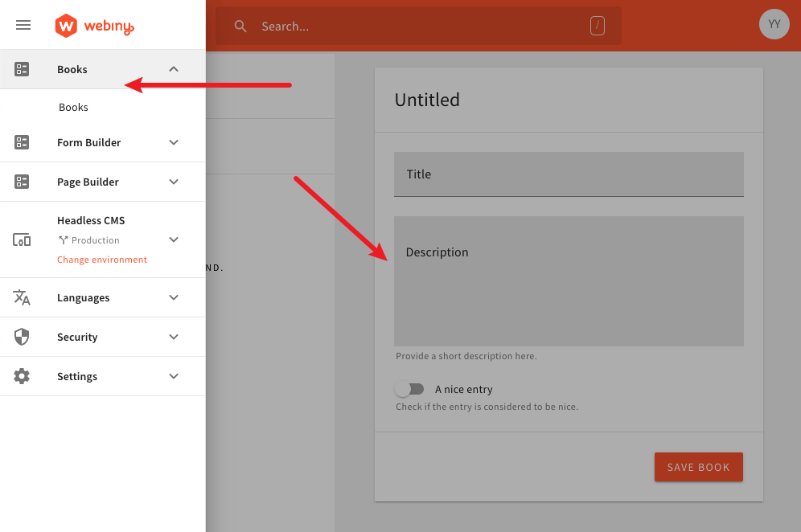Click the Languages translate icon
Image resolution: width=801 pixels, height=532 pixels.
click(x=22, y=297)
